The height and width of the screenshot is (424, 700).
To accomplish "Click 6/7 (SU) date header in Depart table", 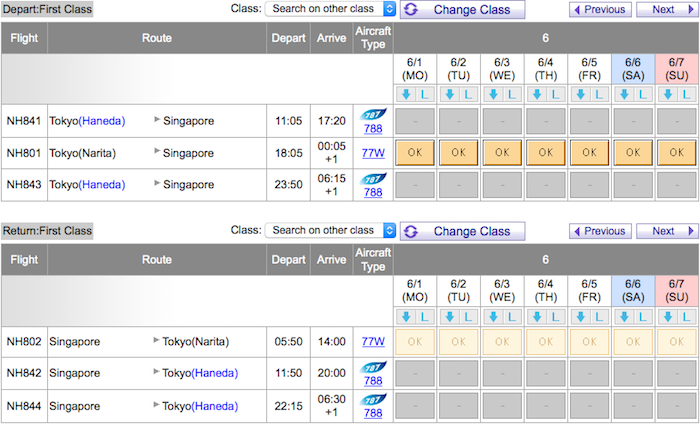I will (x=677, y=69).
